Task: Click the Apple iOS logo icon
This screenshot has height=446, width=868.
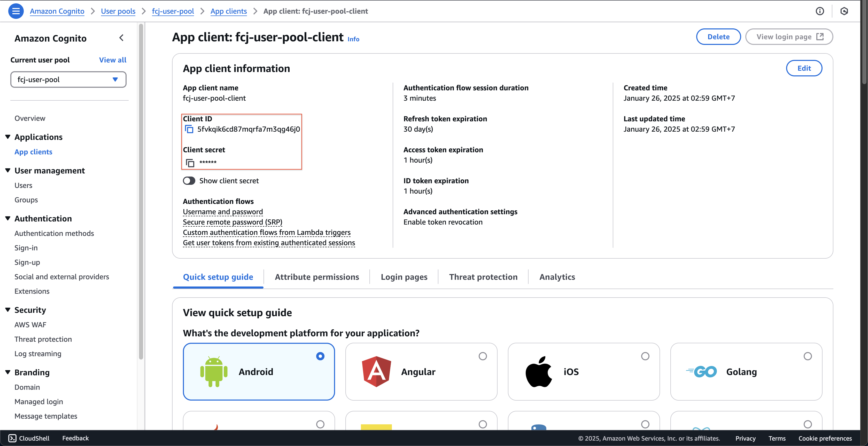Action: pos(538,372)
